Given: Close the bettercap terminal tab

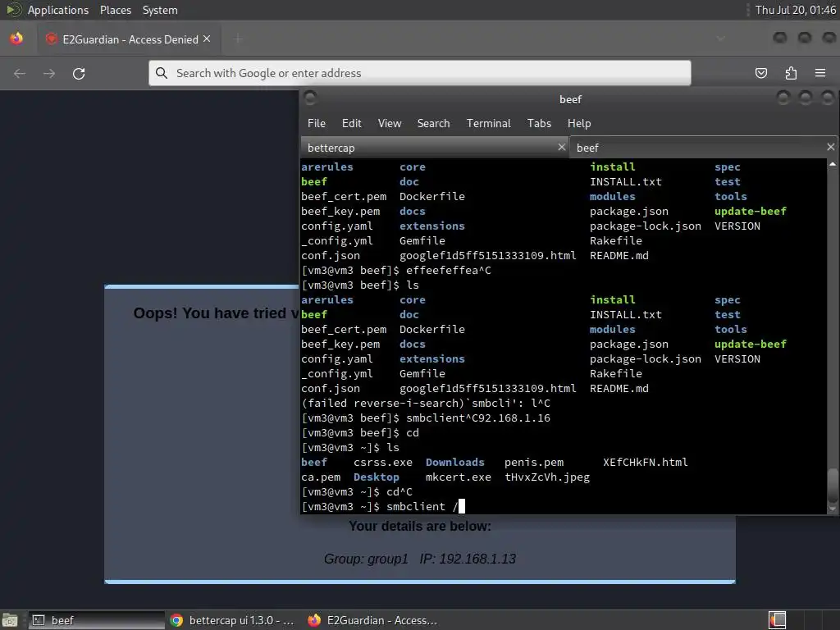Looking at the screenshot, I should [561, 147].
